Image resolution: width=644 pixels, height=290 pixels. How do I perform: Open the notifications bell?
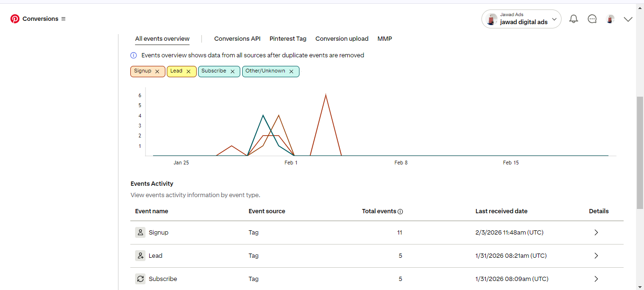click(573, 19)
